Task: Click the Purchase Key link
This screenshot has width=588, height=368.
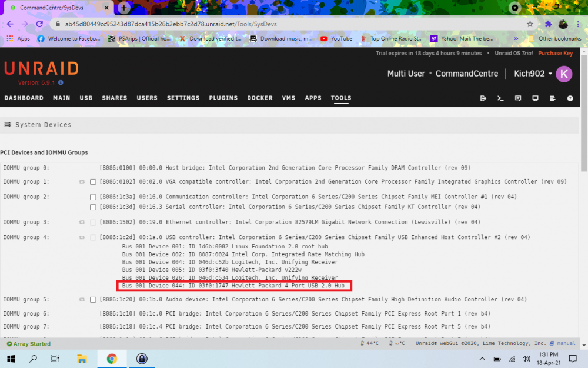Action: click(556, 54)
